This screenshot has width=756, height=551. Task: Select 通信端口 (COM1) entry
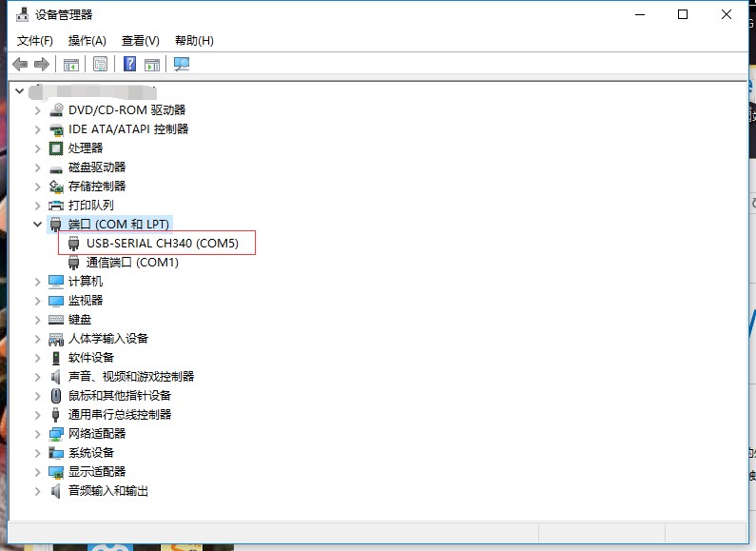click(x=132, y=263)
